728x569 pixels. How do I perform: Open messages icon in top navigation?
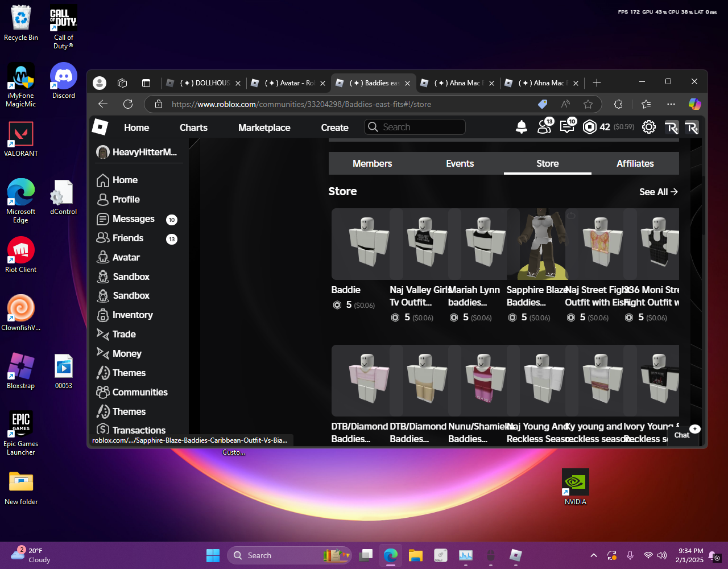coord(567,127)
